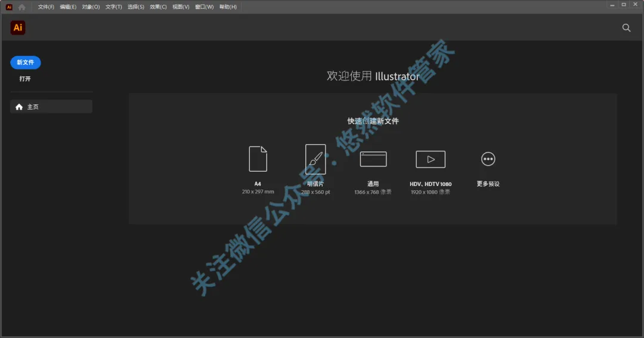Open the 文件(F) menu
Screen dimensions: 644x338
pyautogui.click(x=46, y=7)
